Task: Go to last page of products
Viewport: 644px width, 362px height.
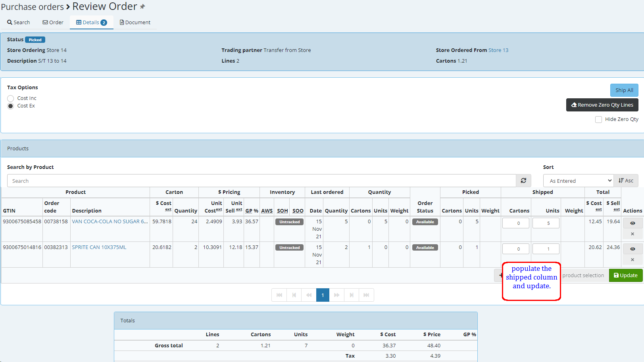Action: pyautogui.click(x=366, y=295)
